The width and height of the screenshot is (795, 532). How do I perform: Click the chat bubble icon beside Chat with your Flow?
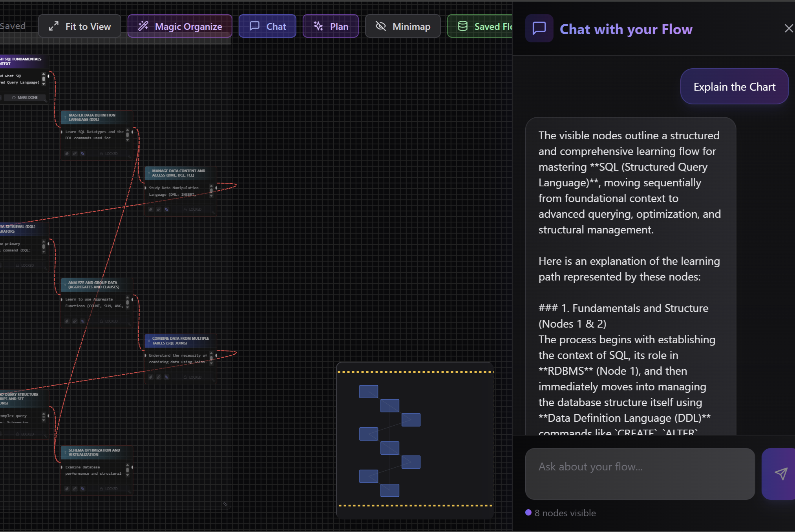click(x=539, y=28)
